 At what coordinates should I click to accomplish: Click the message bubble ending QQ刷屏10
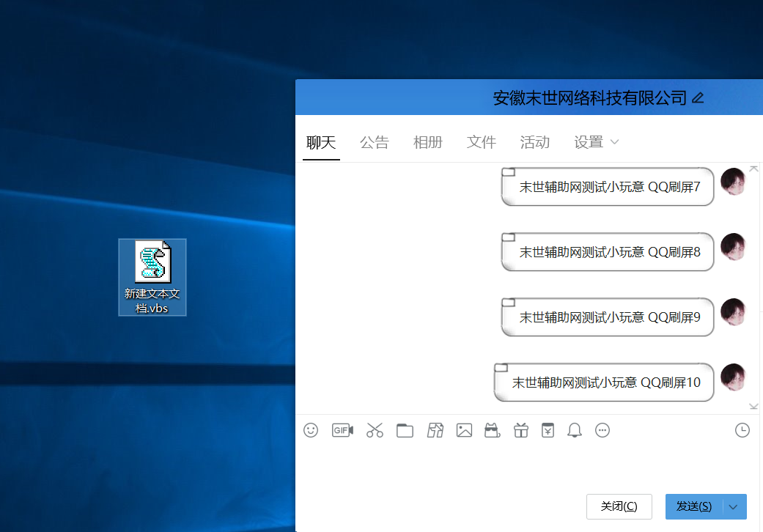point(604,383)
